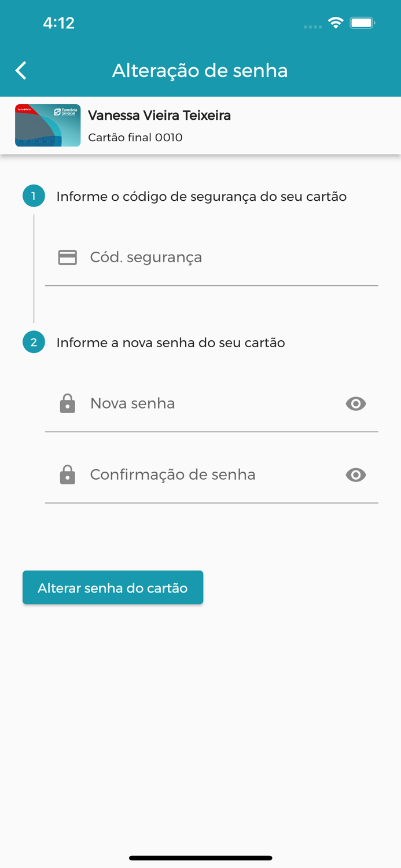Select the Alteração de senha title bar

[x=200, y=71]
